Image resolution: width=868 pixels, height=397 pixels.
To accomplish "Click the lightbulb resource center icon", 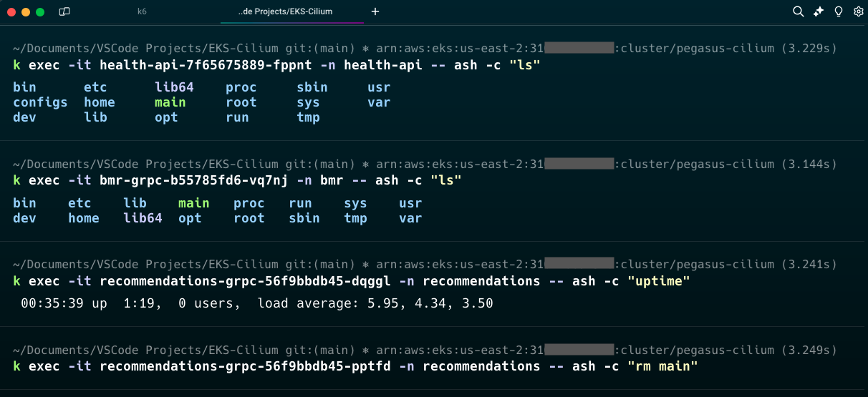I will 839,11.
